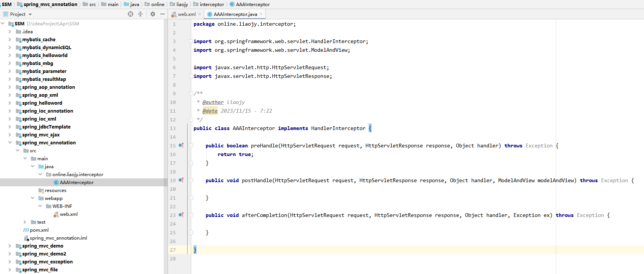Fold the afterCompletion method at line 23
This screenshot has width=644, height=274.
point(191,215)
